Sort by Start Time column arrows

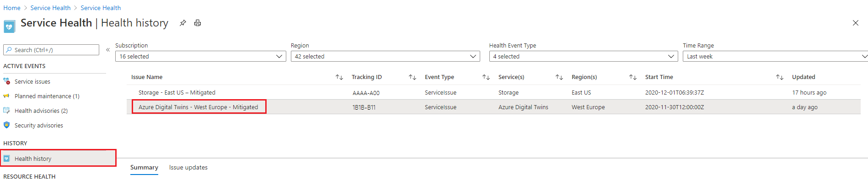click(780, 77)
